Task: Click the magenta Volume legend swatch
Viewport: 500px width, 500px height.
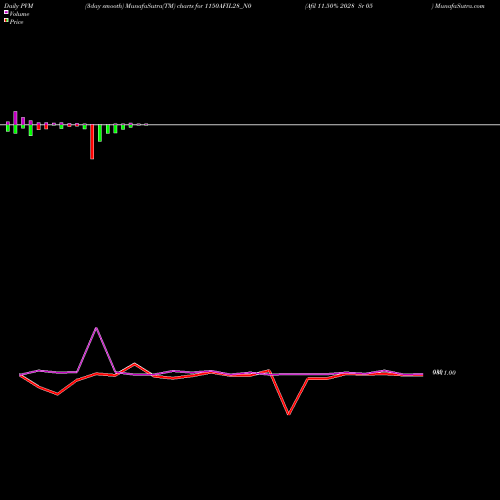Action: pos(6,12)
